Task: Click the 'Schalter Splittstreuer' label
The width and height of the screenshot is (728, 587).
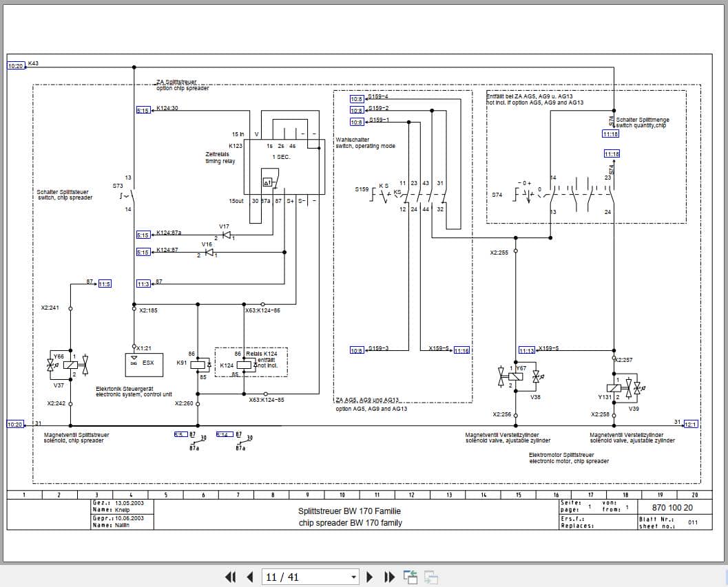Action: point(63,191)
